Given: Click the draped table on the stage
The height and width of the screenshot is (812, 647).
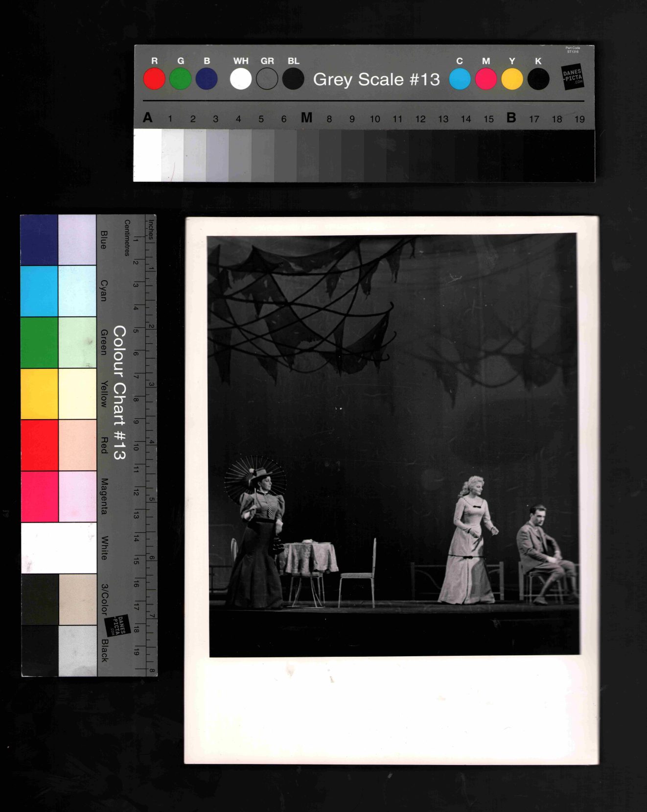Looking at the screenshot, I should coord(309,557).
